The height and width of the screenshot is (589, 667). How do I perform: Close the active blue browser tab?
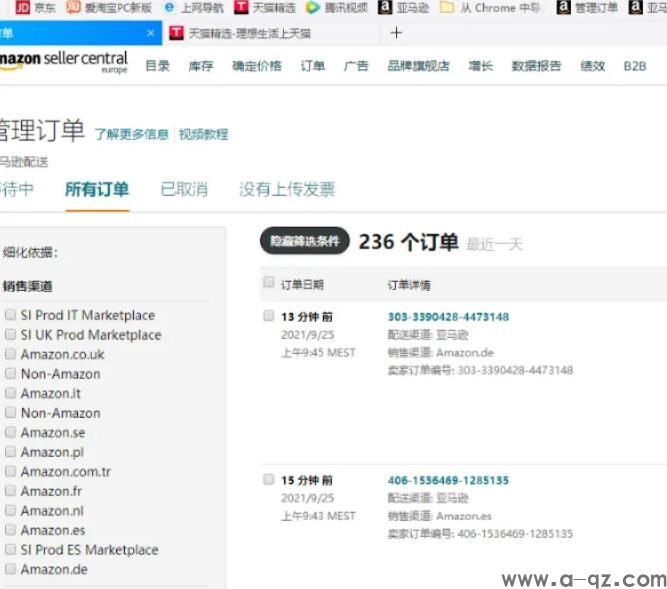151,33
